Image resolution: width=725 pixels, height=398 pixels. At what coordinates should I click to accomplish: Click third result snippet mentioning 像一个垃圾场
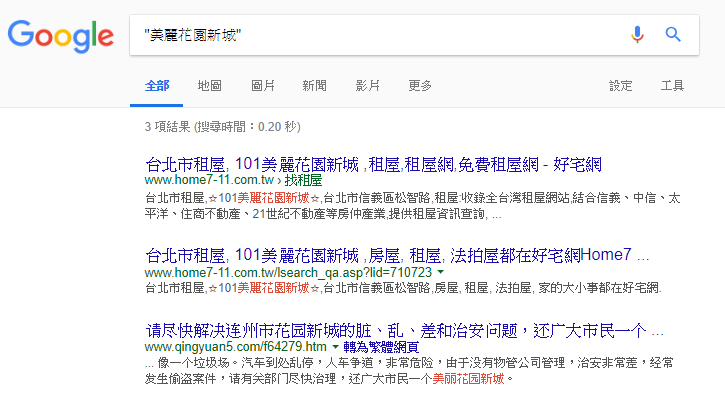click(409, 371)
